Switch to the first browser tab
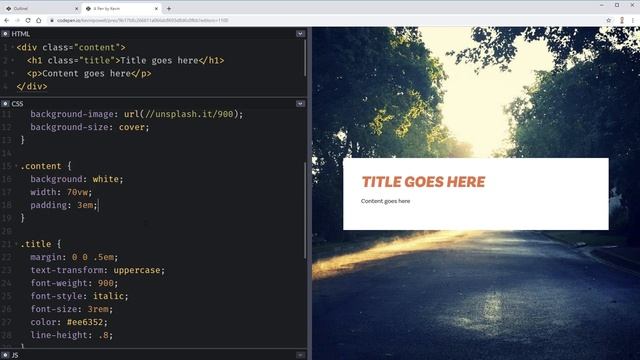The image size is (640, 360). tap(41, 8)
